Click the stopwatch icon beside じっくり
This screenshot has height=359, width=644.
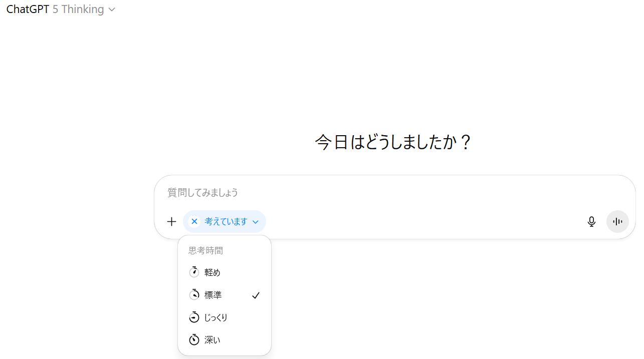click(194, 317)
